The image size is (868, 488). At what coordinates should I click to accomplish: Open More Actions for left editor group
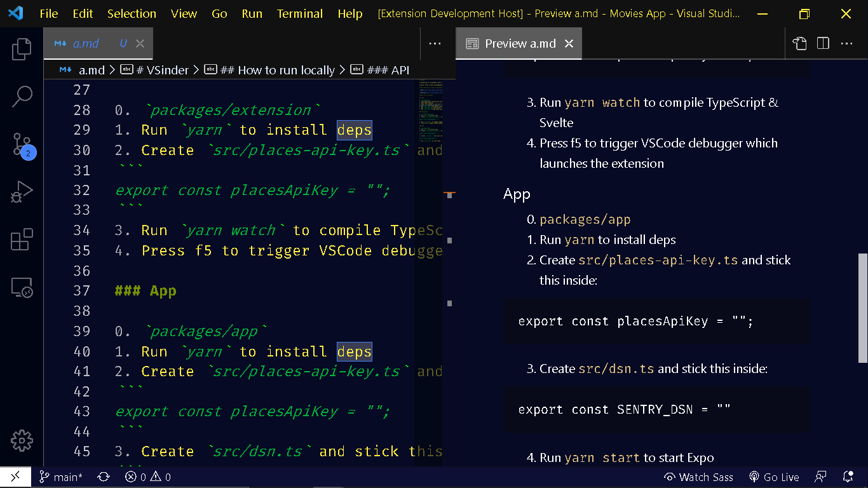tap(435, 43)
